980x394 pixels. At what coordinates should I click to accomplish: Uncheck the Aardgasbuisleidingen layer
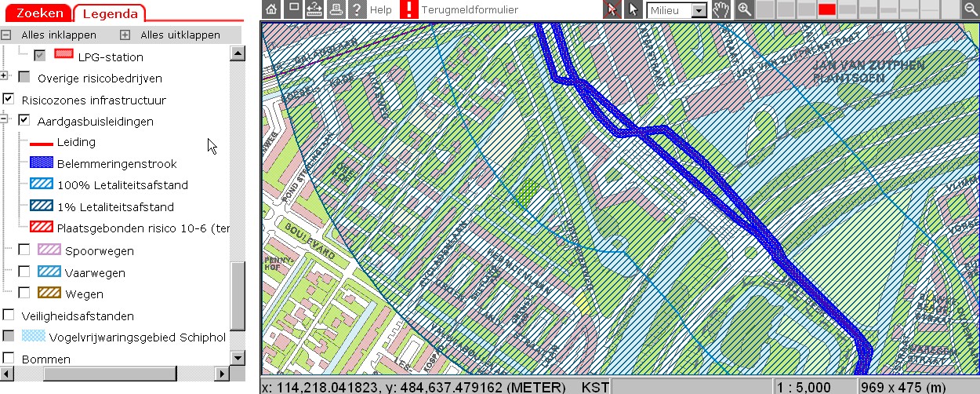24,121
